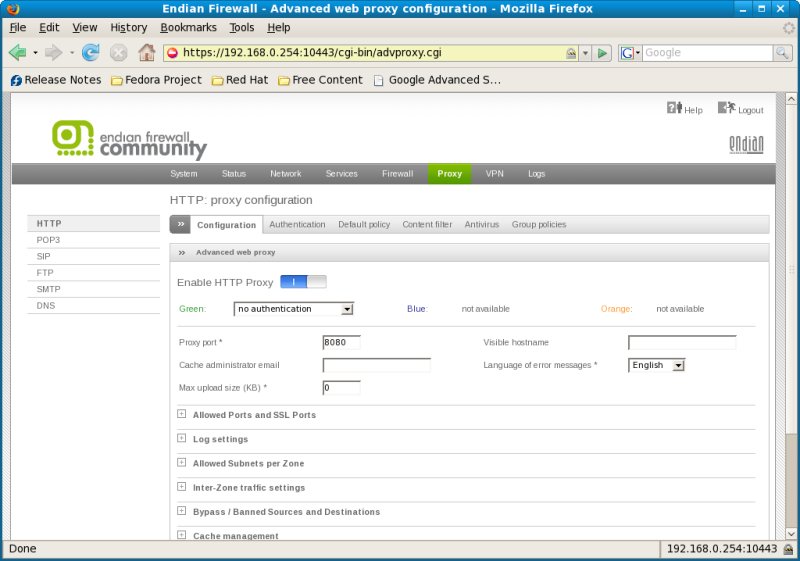Open the Tools menu
This screenshot has width=800, height=561.
(241, 28)
